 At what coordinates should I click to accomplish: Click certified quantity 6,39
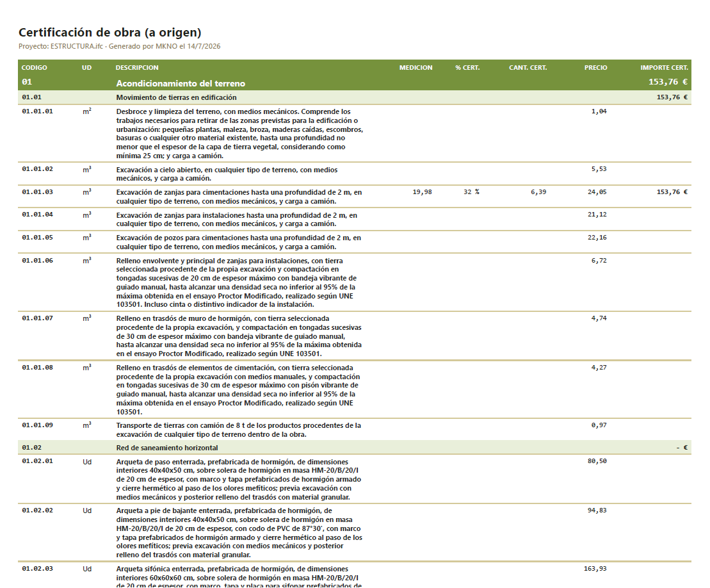point(538,192)
